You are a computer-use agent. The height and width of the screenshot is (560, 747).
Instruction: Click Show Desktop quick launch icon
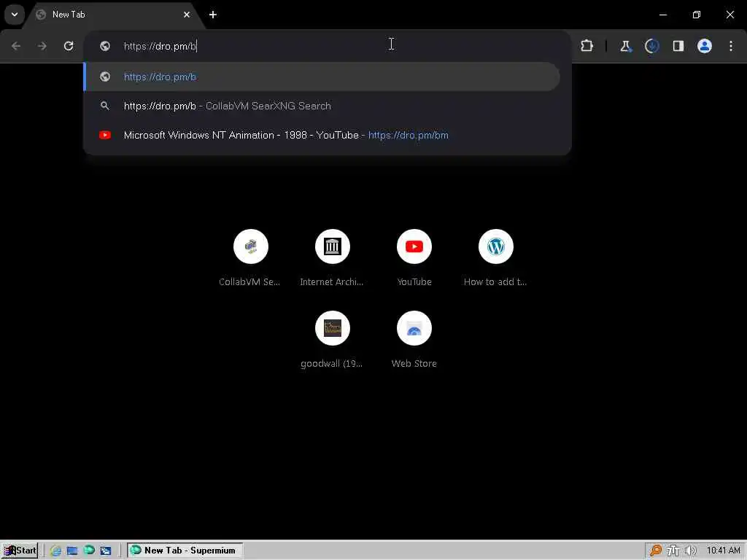[x=72, y=551]
